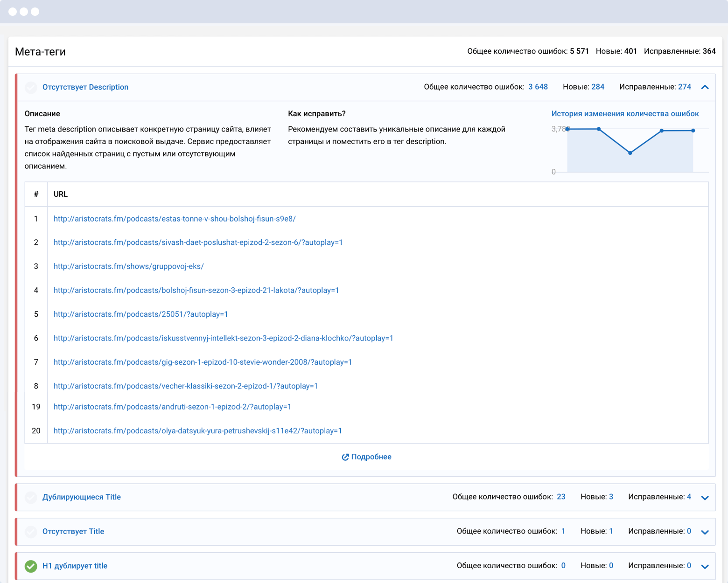728x583 pixels.
Task: Open the estas-tonne-v-shou podcast URL
Action: pos(175,219)
